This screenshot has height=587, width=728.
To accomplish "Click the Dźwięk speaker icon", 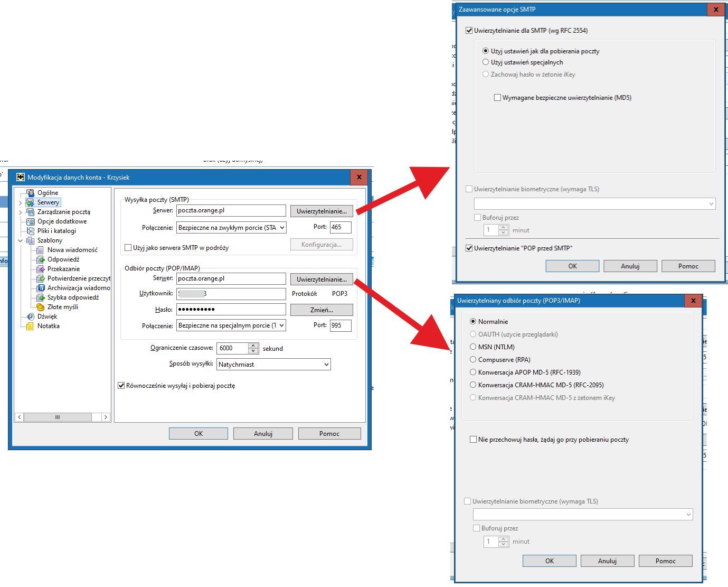I will click(x=31, y=316).
